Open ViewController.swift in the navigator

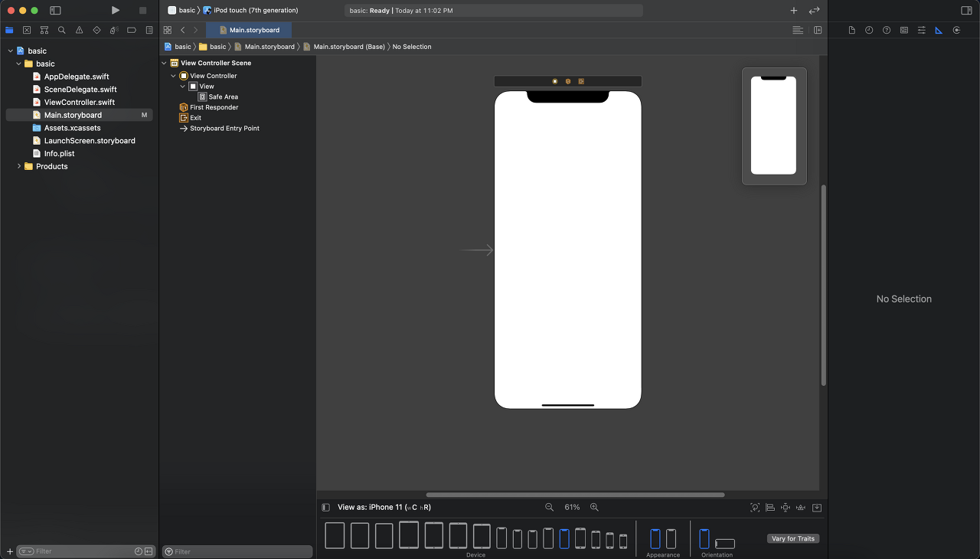[x=80, y=102]
